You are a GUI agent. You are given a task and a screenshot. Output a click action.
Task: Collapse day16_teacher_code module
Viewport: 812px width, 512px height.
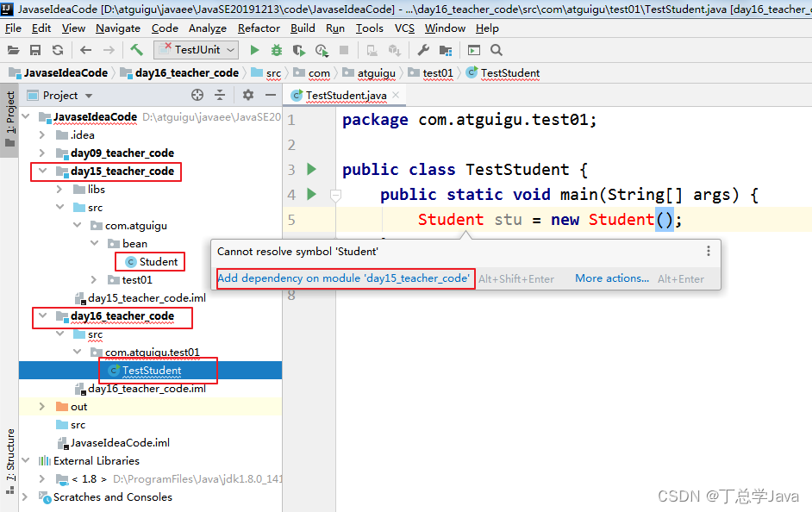pyautogui.click(x=42, y=315)
